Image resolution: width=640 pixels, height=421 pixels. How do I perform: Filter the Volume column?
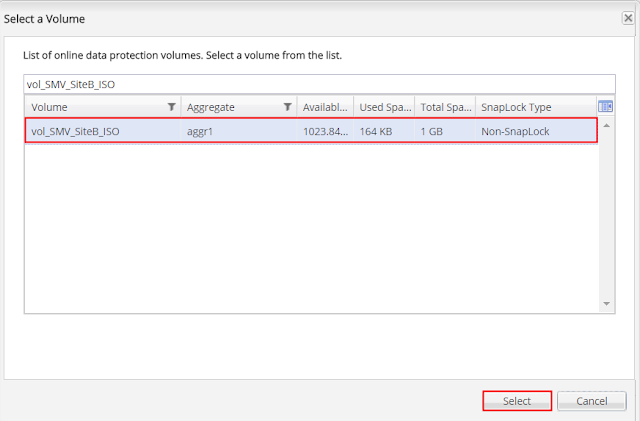tap(171, 107)
